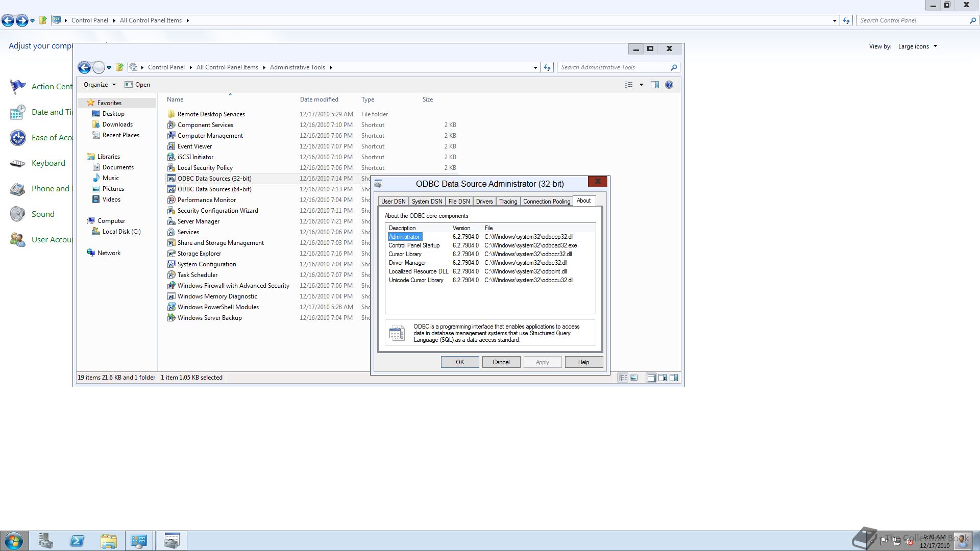This screenshot has width=980, height=551.
Task: Select Local Disk (C:) in navigation pane
Action: click(121, 232)
